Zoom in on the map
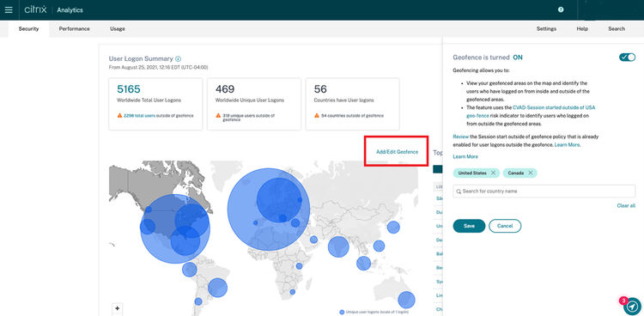Image resolution: width=644 pixels, height=316 pixels. click(x=117, y=308)
